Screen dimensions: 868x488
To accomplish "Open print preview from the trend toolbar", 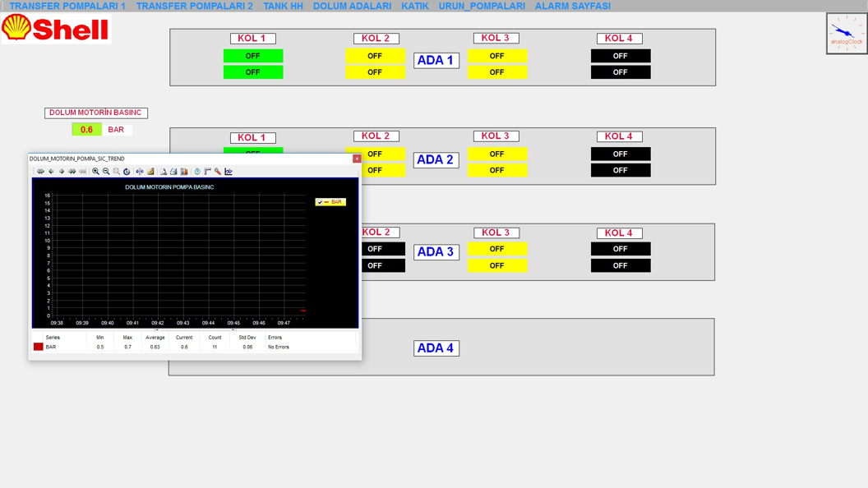I will [164, 172].
